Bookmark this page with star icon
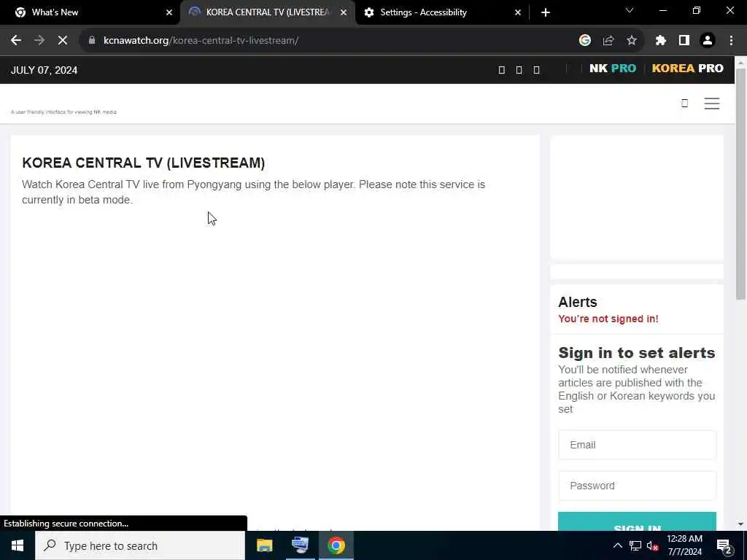 (x=631, y=41)
